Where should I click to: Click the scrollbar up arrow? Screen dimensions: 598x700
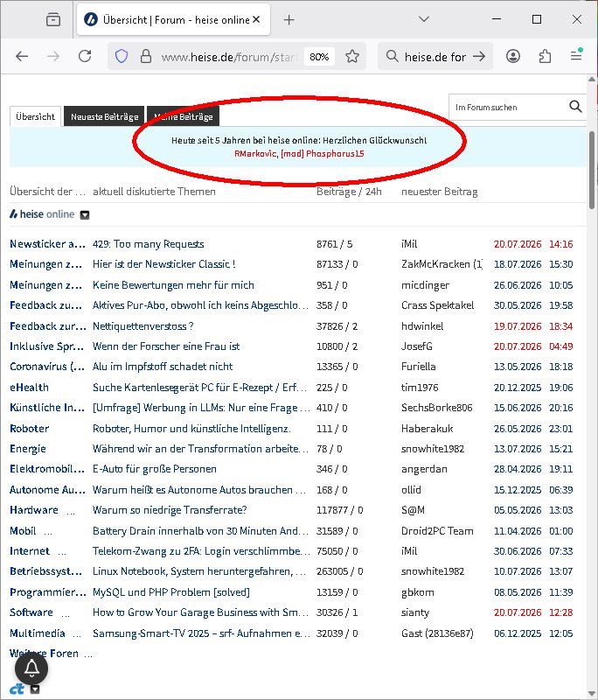[x=592, y=80]
